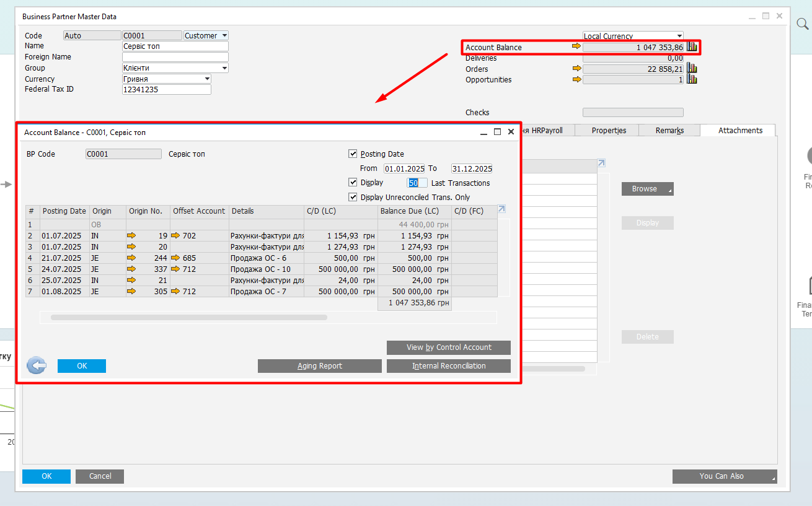812x506 pixels.
Task: Expand table settings icon above C/D (FC)
Action: pos(501,209)
